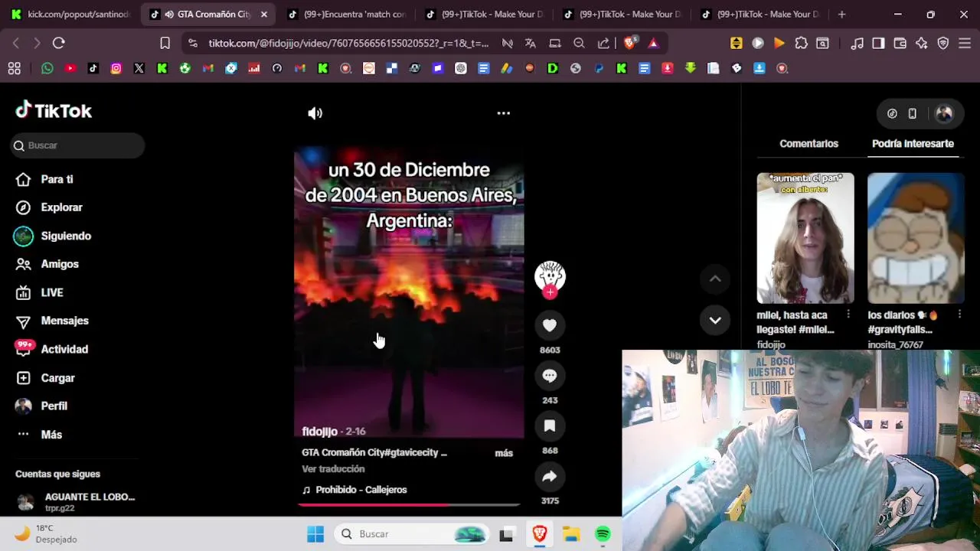Open Leo AI sparkle icon
This screenshot has width=980, height=551.
[x=921, y=44]
